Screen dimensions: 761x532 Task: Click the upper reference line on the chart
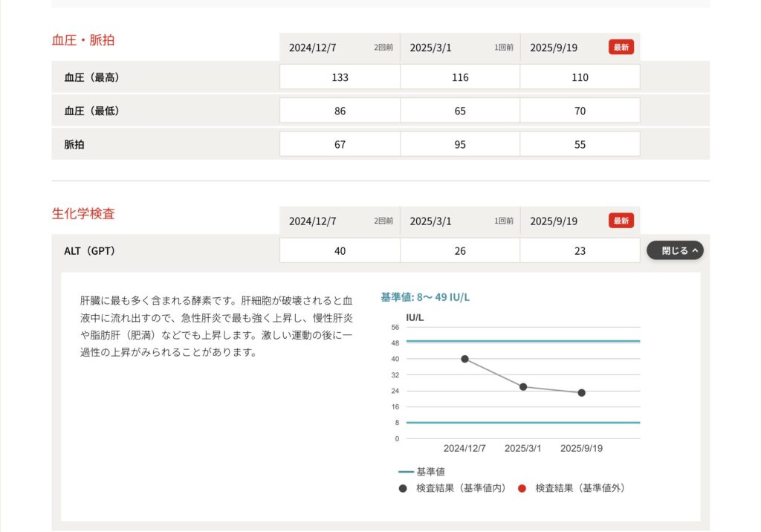520,341
